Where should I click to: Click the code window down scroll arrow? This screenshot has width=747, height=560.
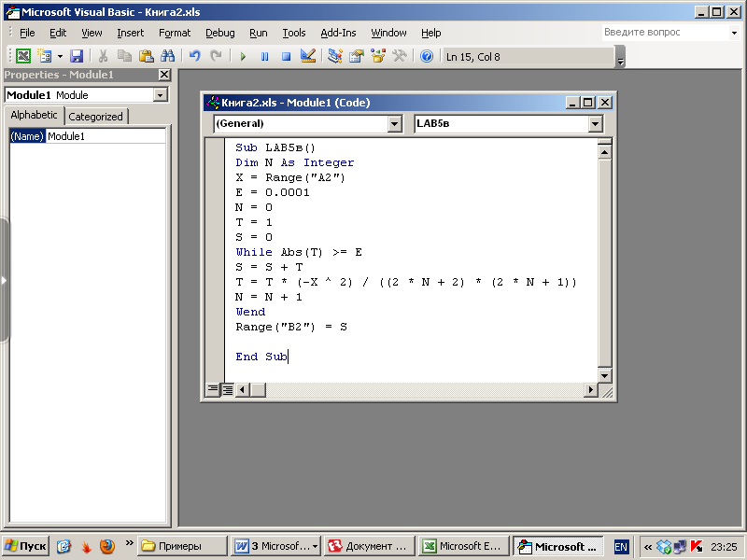[604, 375]
